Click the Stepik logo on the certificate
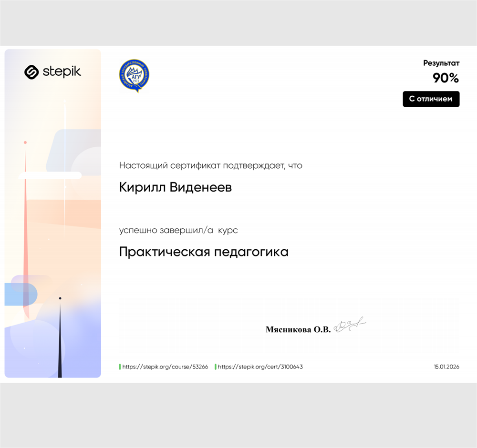The width and height of the screenshot is (477, 448). tap(52, 72)
